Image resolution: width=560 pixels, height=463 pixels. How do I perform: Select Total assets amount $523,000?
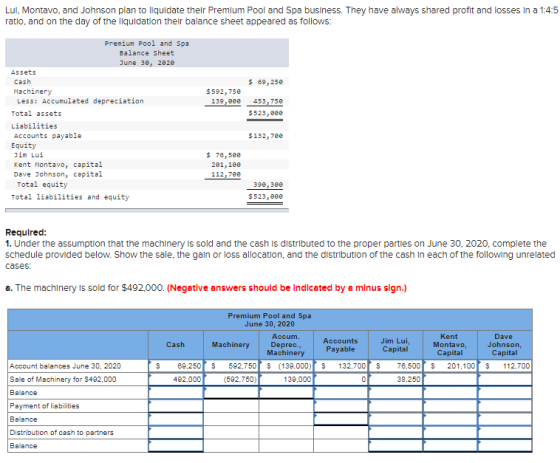(266, 113)
